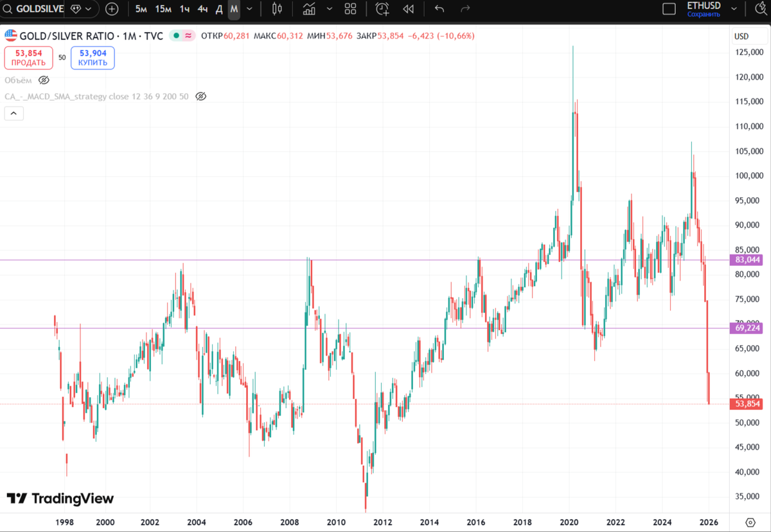Image resolution: width=771 pixels, height=532 pixels.
Task: Open quick search with lightning magnifier icon
Action: [x=759, y=9]
